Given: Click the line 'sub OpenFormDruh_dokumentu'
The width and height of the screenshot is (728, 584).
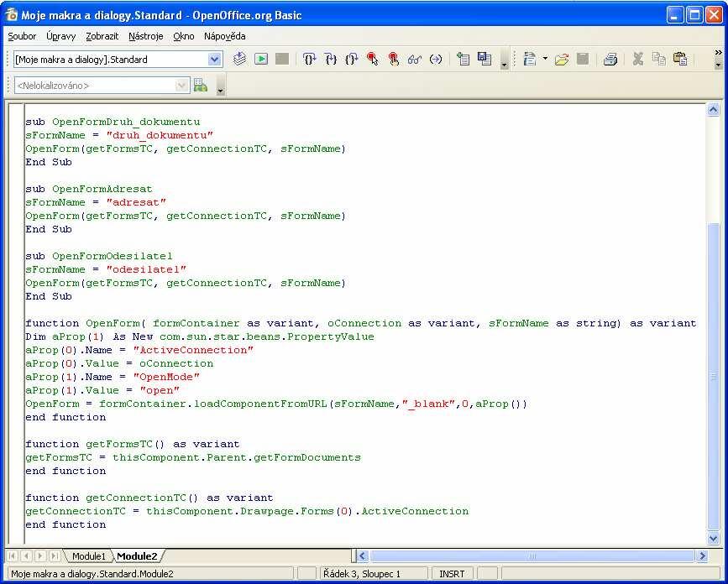Looking at the screenshot, I should pos(113,122).
